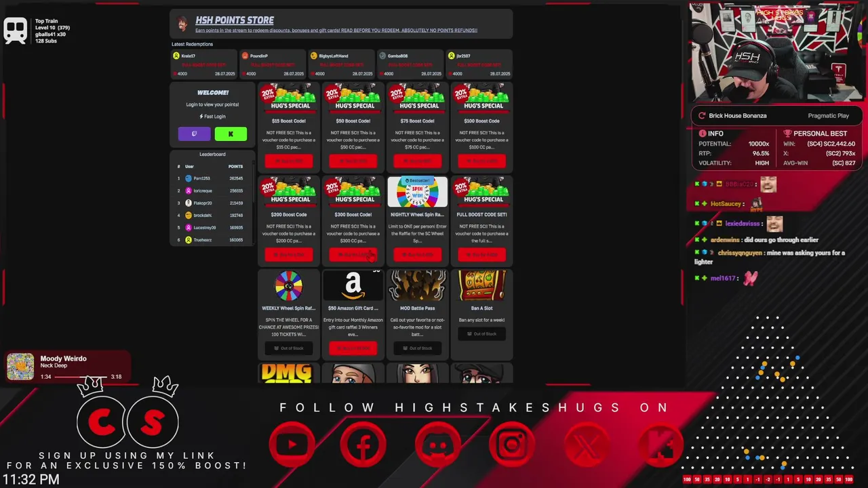The width and height of the screenshot is (868, 488).
Task: Click PoundinP's avatar in Latest Redemptions
Action: click(245, 56)
